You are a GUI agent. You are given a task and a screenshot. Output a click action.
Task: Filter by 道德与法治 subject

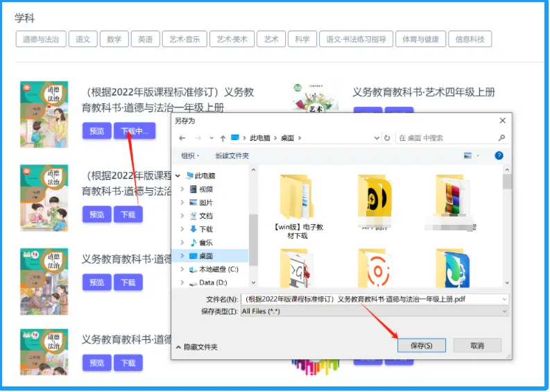pos(41,39)
